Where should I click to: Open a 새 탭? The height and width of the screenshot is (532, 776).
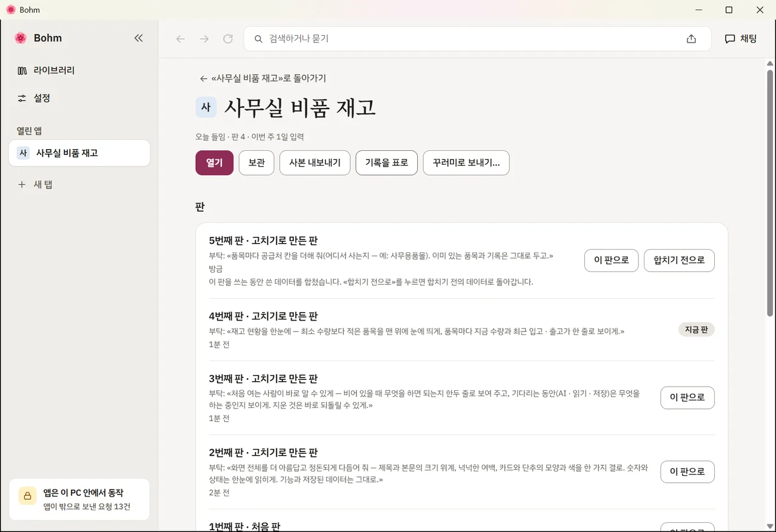tap(35, 184)
